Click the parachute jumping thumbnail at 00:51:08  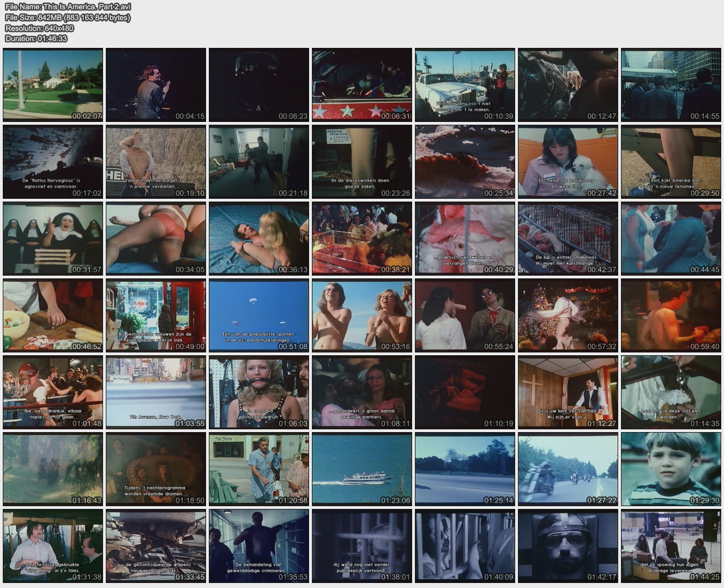(x=259, y=315)
